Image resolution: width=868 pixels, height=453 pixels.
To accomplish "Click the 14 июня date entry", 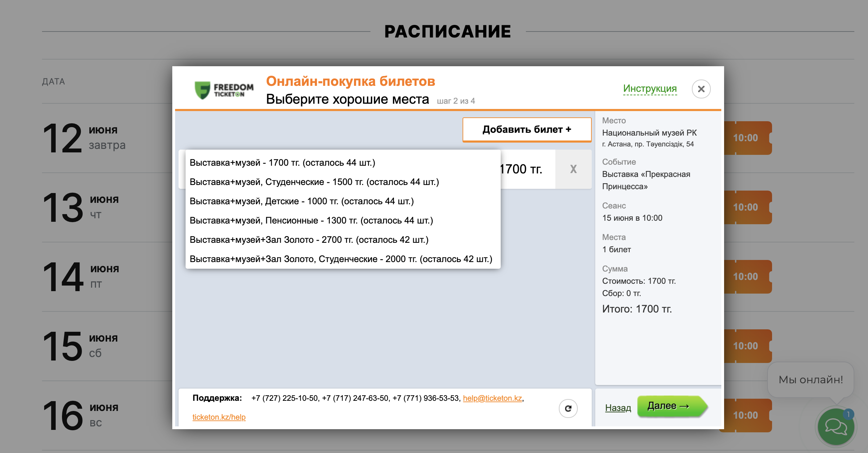I will 81,277.
